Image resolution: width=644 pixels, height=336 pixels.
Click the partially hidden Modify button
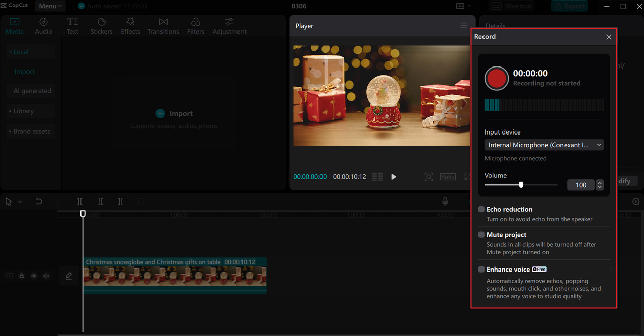click(627, 181)
